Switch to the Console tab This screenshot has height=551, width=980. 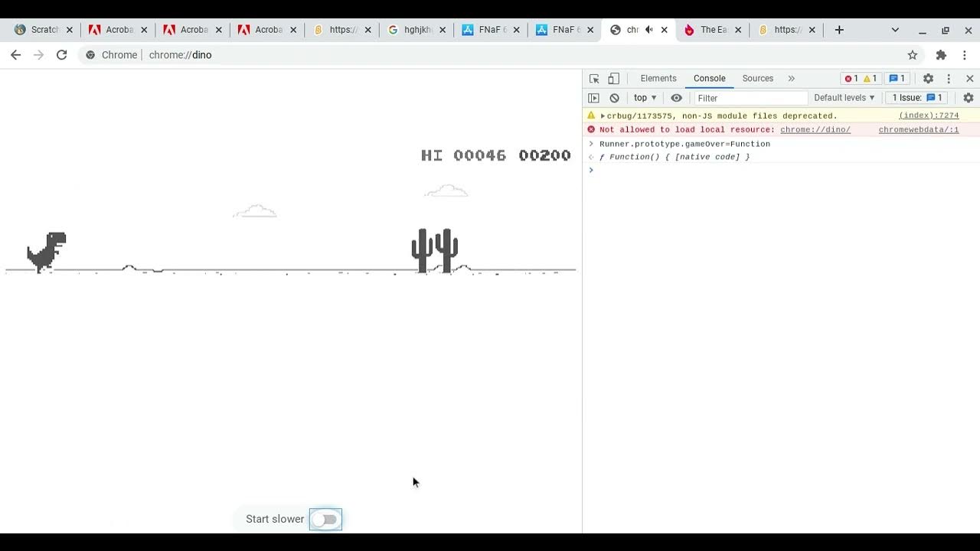709,79
